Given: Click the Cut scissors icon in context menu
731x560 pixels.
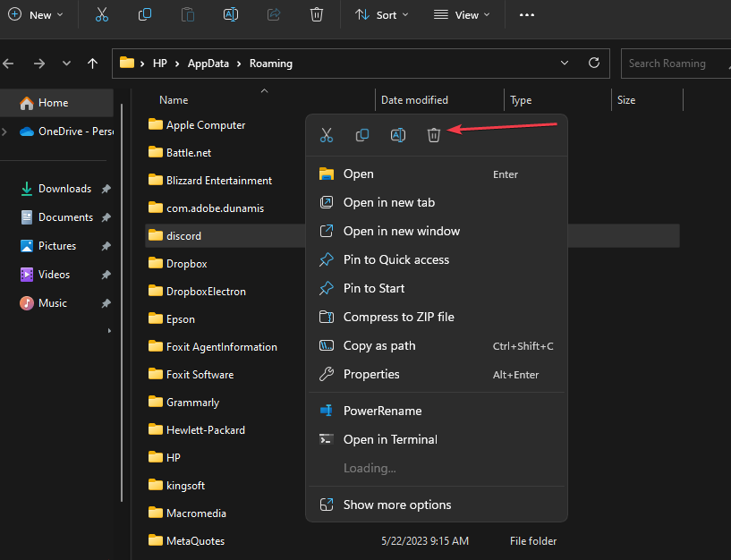Looking at the screenshot, I should click(327, 135).
